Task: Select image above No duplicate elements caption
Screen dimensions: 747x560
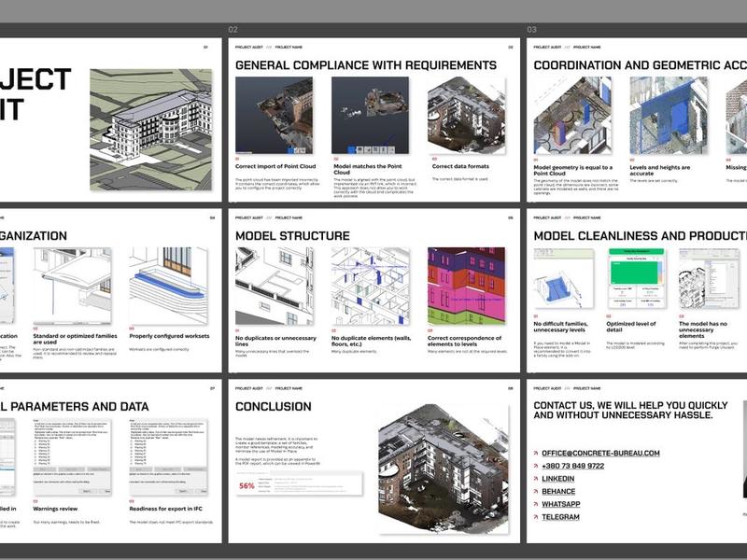Action: 370,286
